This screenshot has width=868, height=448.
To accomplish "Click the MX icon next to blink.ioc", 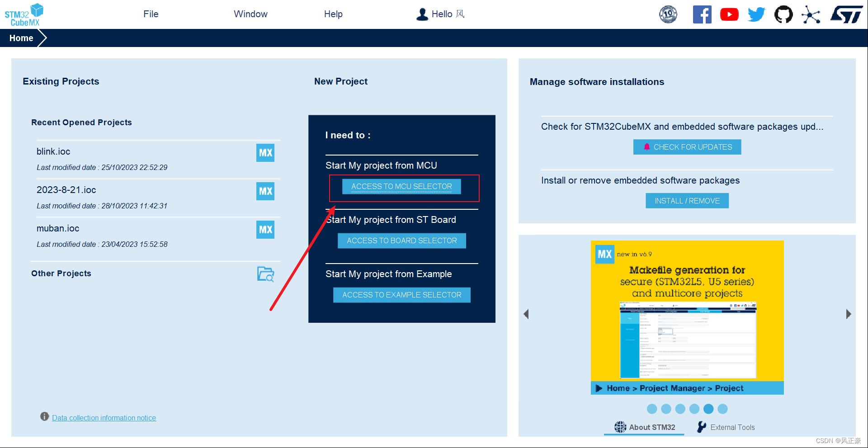I will [265, 153].
